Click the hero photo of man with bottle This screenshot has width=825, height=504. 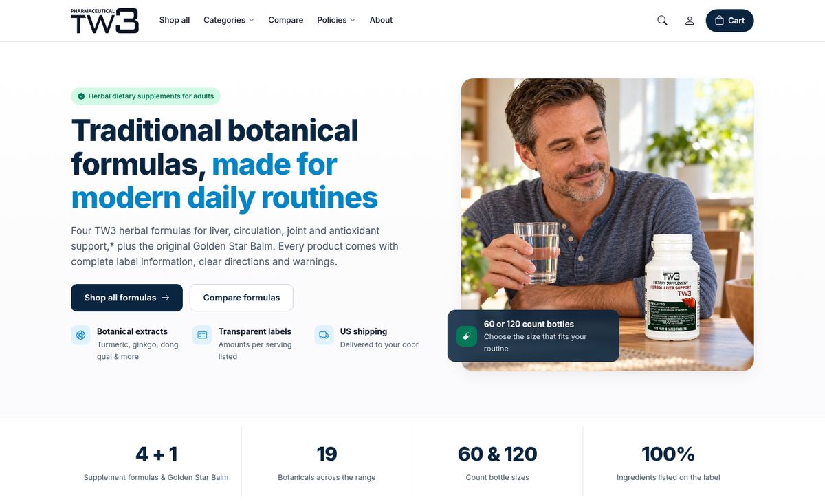607,225
